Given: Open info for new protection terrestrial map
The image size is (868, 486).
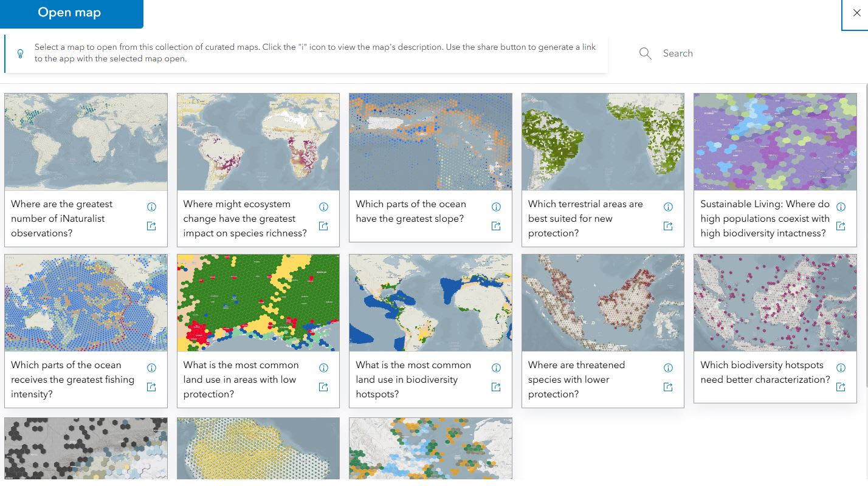Looking at the screenshot, I should point(668,207).
